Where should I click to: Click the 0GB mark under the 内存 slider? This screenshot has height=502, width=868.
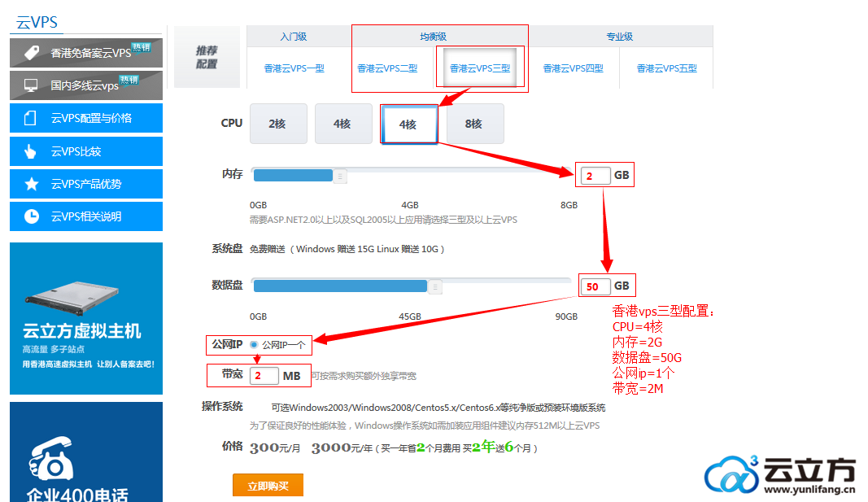pos(259,205)
